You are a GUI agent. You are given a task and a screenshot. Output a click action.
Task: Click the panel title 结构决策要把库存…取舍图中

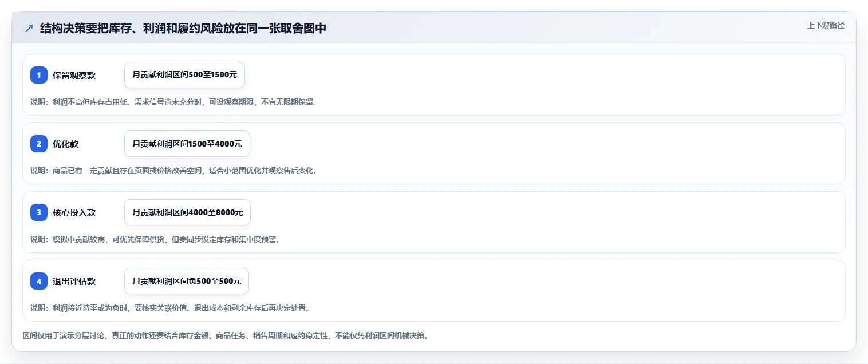(183, 28)
